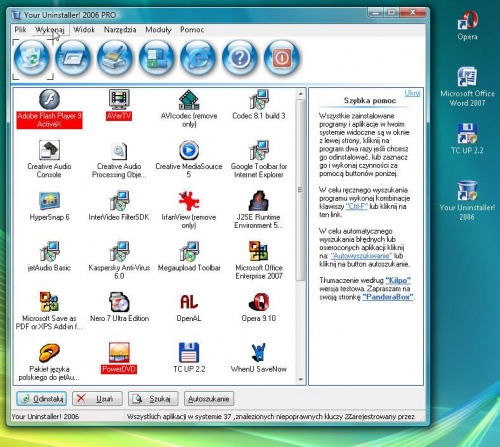Click the Autoszukanie button
This screenshot has height=447, width=500.
209,399
